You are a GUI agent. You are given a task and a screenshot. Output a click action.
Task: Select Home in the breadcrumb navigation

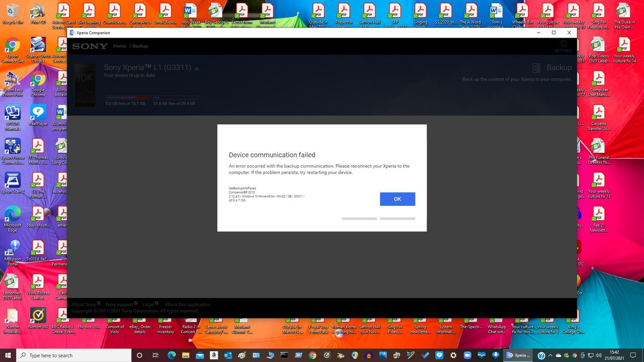(x=119, y=46)
